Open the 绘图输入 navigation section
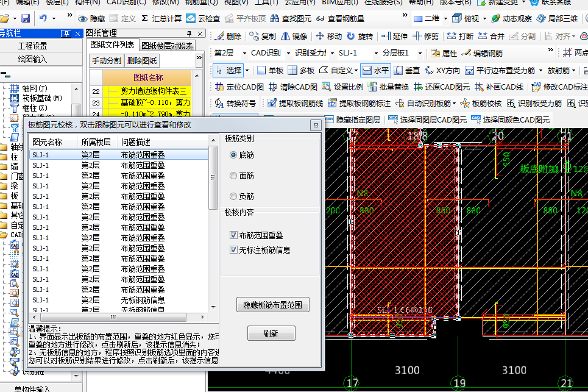 point(32,59)
